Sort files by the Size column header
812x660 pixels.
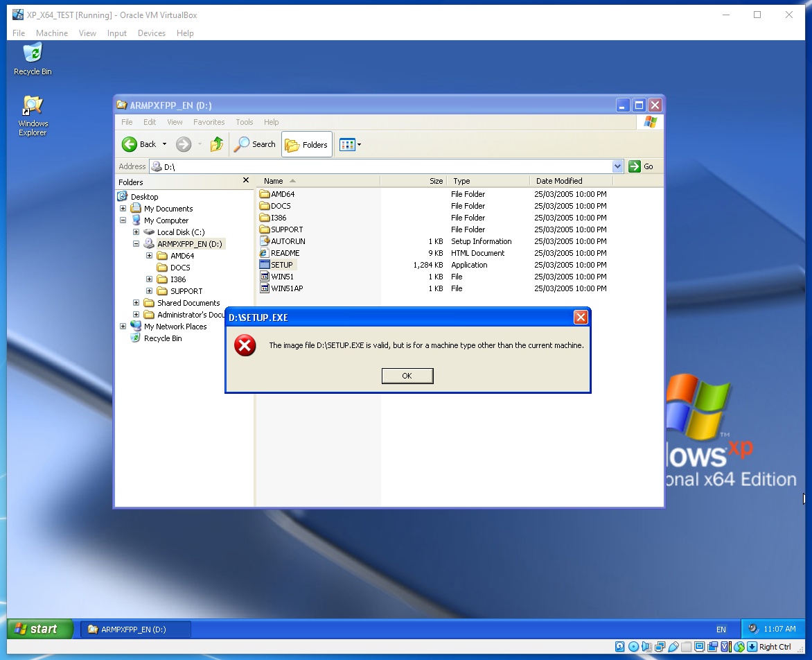pos(413,181)
